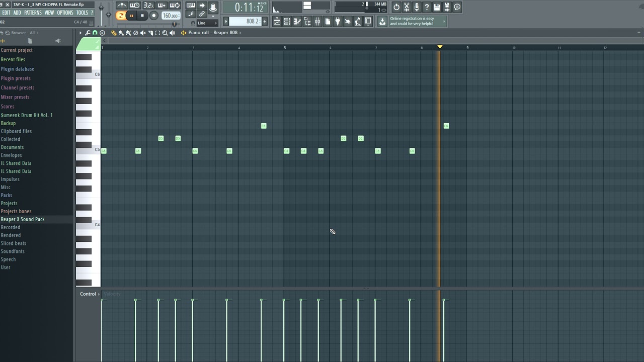Open the ADD menu
Image resolution: width=644 pixels, height=362 pixels.
click(17, 13)
